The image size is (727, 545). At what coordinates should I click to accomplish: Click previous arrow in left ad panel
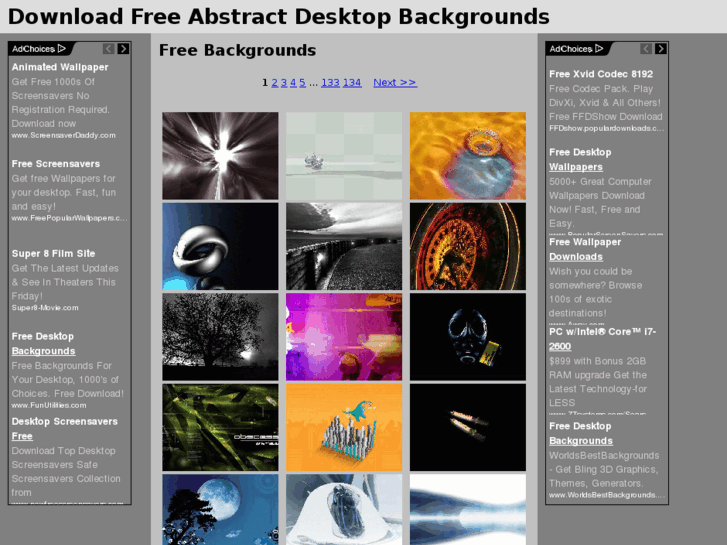[x=108, y=49]
